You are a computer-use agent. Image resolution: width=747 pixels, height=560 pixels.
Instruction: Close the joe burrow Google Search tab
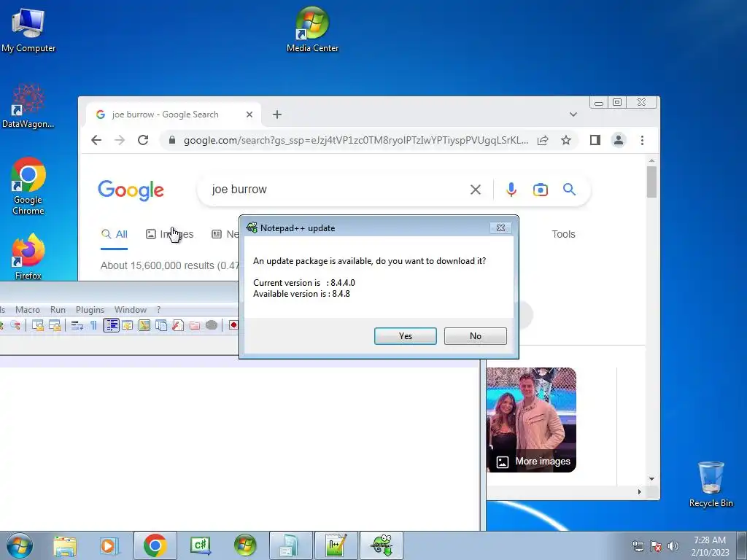[x=249, y=114]
